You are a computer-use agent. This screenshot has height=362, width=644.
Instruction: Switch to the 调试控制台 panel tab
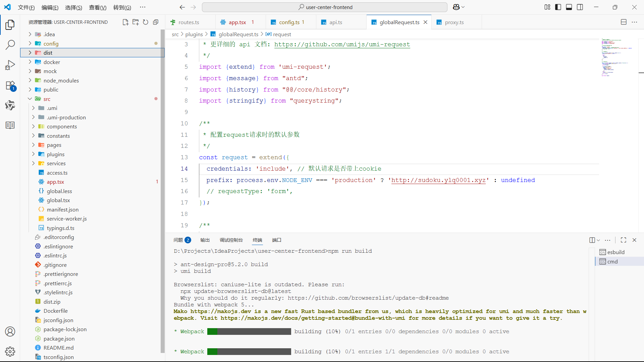pos(231,240)
